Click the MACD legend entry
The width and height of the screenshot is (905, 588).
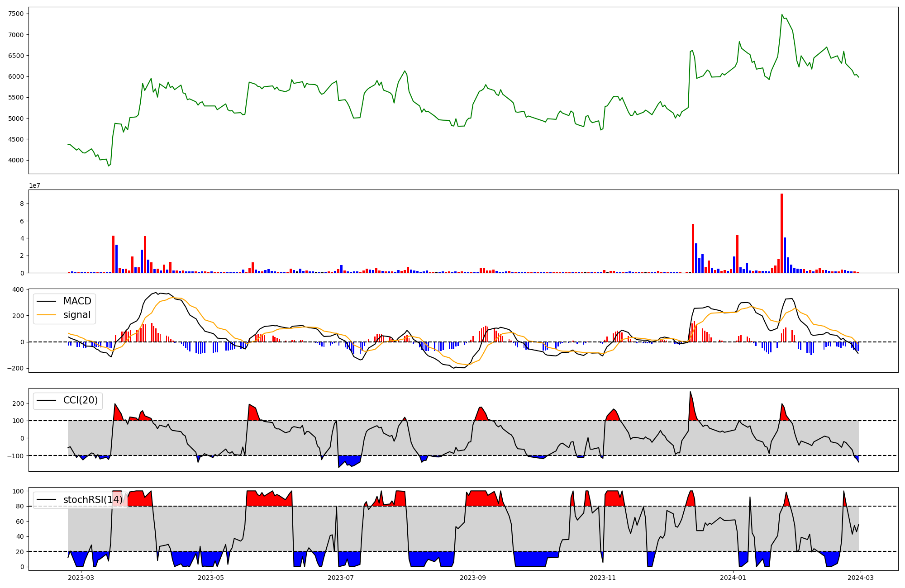point(77,301)
